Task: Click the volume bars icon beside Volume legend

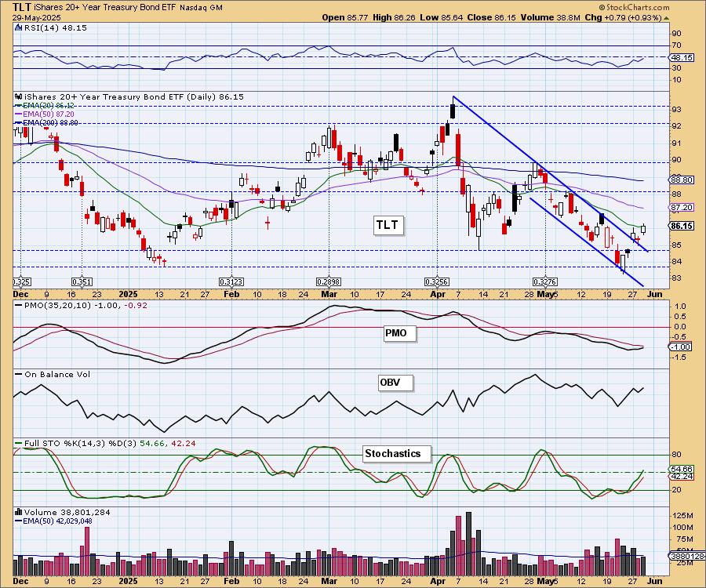Action: pyautogui.click(x=19, y=512)
